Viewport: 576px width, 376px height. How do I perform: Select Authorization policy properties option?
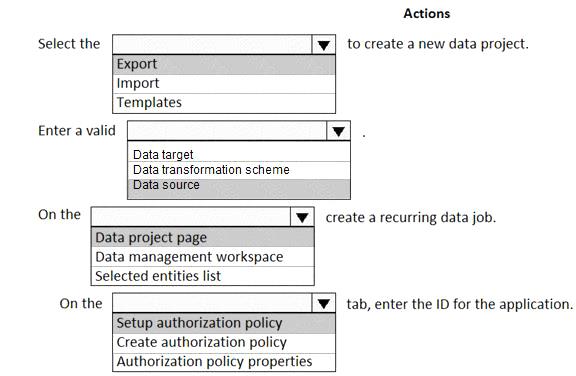coord(224,362)
